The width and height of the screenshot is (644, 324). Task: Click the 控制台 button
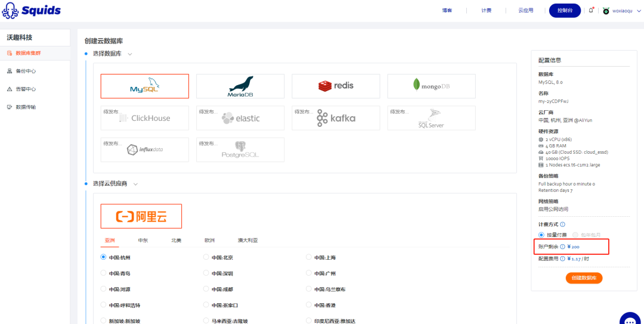565,11
